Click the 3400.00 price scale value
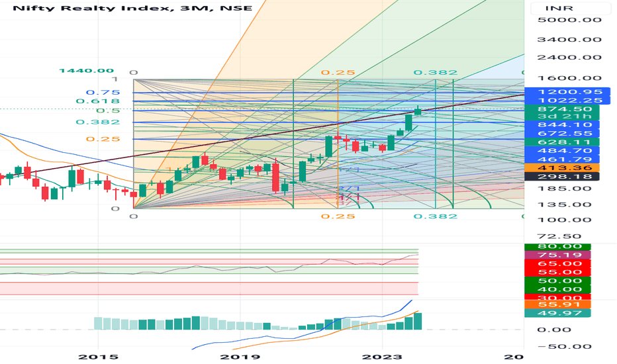The image size is (617, 364). click(x=569, y=39)
